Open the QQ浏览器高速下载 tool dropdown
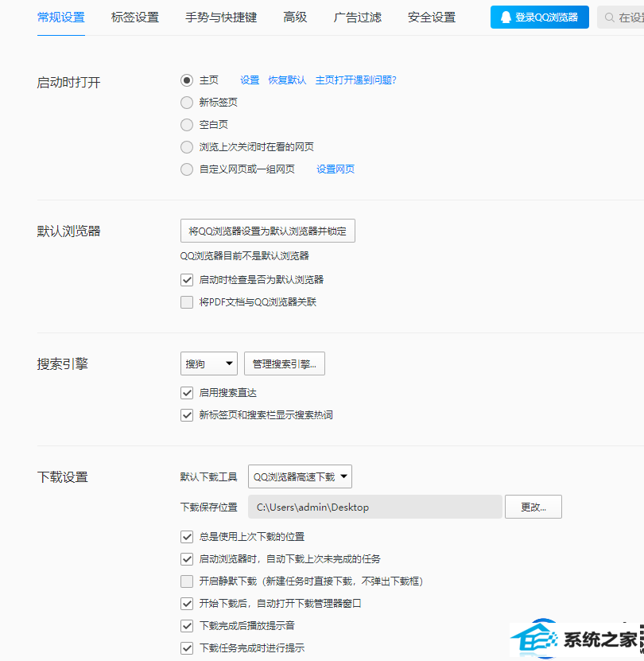 coord(300,476)
